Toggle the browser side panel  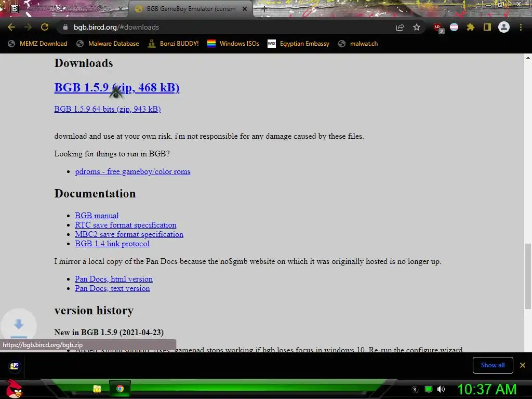pyautogui.click(x=487, y=27)
